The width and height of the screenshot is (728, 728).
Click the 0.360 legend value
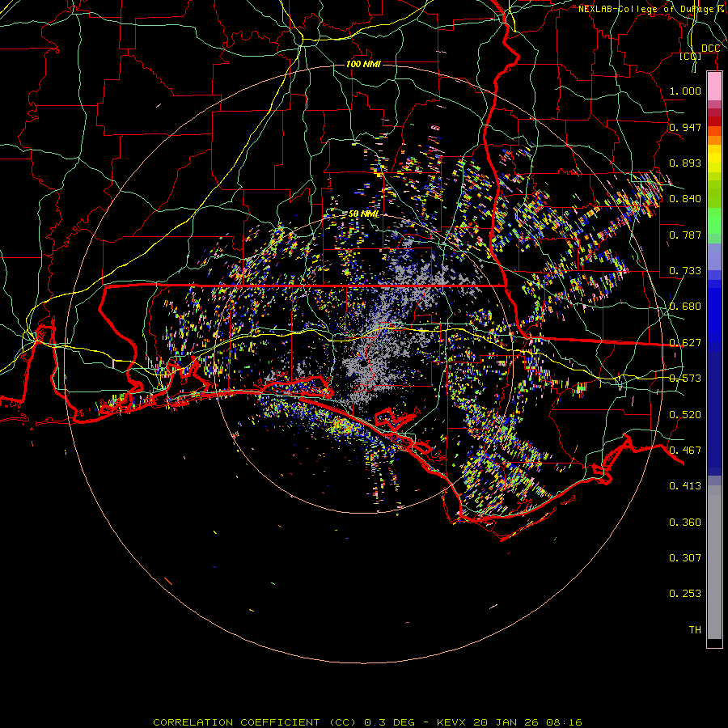pos(685,523)
